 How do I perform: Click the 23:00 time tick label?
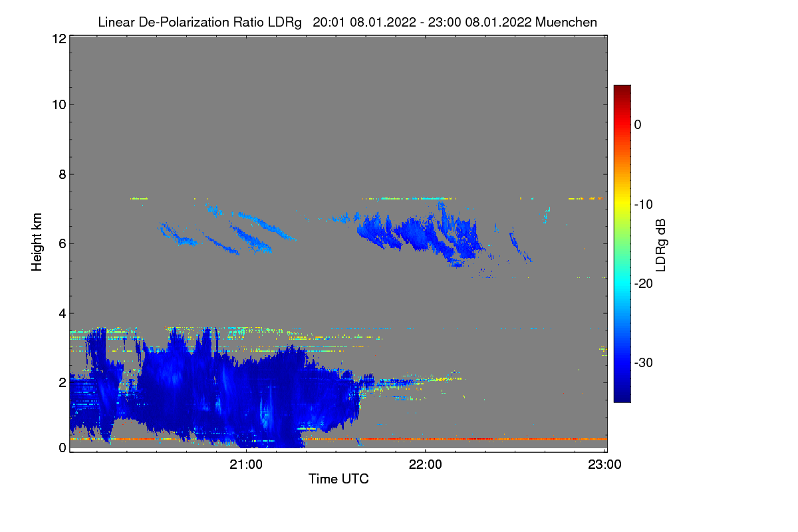604,465
